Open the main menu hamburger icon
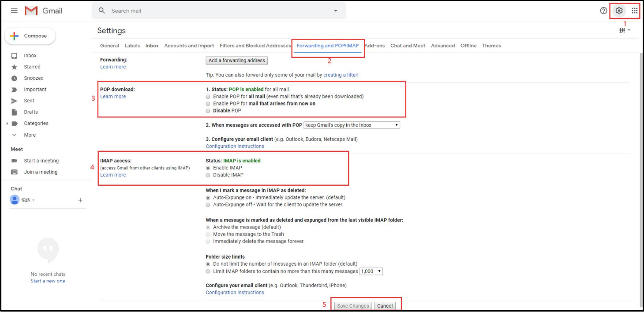 14,11
